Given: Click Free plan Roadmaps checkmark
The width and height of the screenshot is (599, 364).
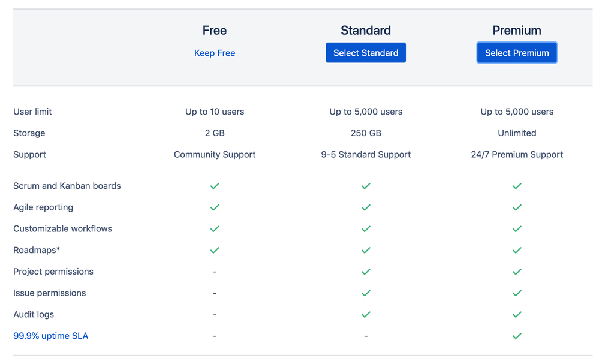Looking at the screenshot, I should (215, 250).
